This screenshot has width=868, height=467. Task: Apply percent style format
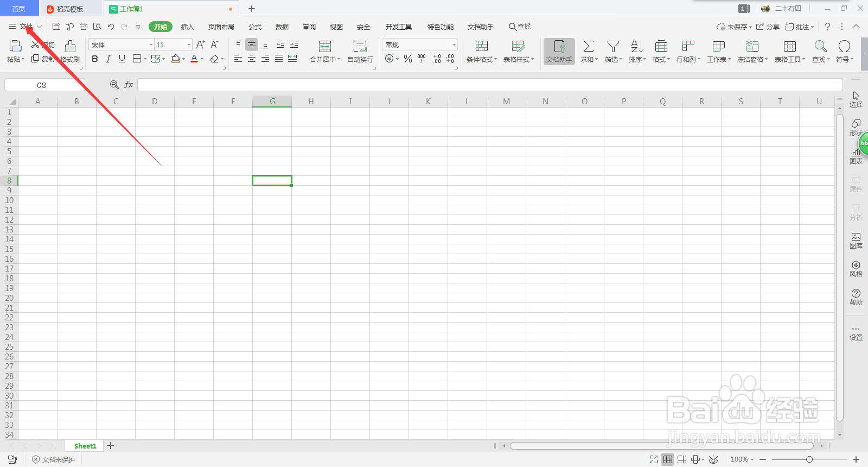tap(408, 59)
